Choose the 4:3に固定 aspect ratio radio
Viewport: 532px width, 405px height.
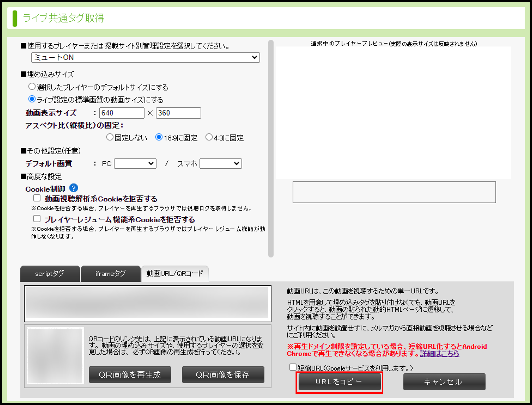[209, 137]
